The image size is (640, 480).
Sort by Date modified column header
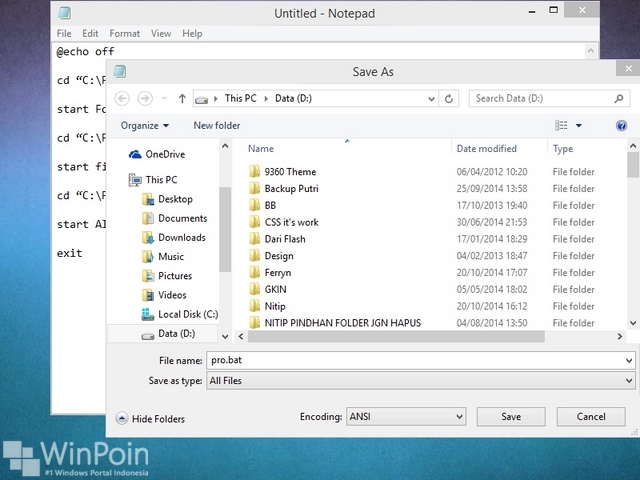click(x=487, y=149)
